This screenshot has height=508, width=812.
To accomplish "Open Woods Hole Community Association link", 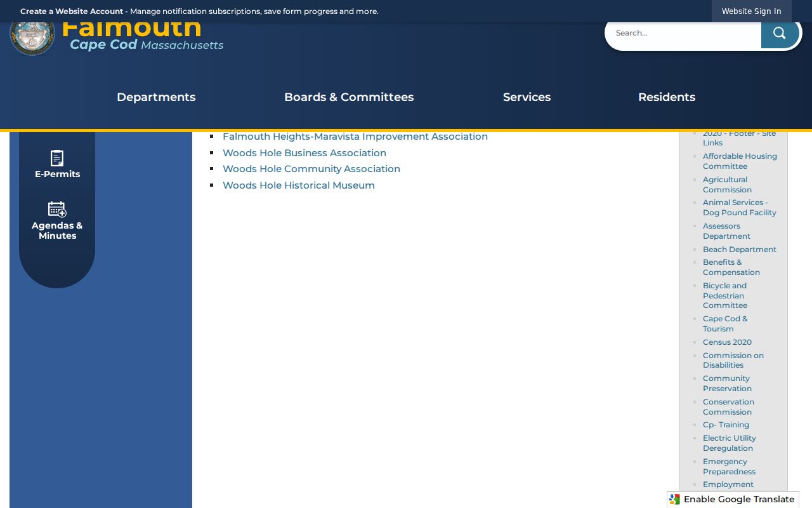I will [311, 169].
